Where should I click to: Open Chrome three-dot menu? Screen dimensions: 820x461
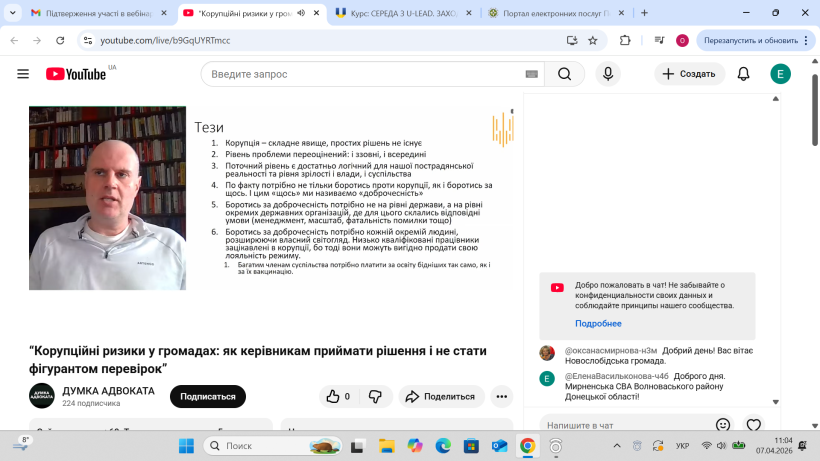pyautogui.click(x=806, y=40)
